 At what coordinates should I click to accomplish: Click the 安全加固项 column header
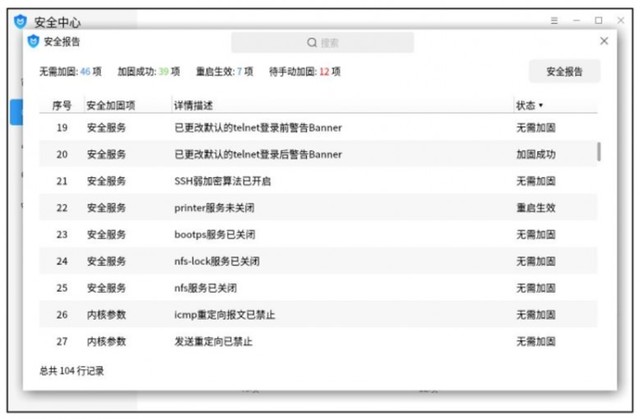point(110,105)
